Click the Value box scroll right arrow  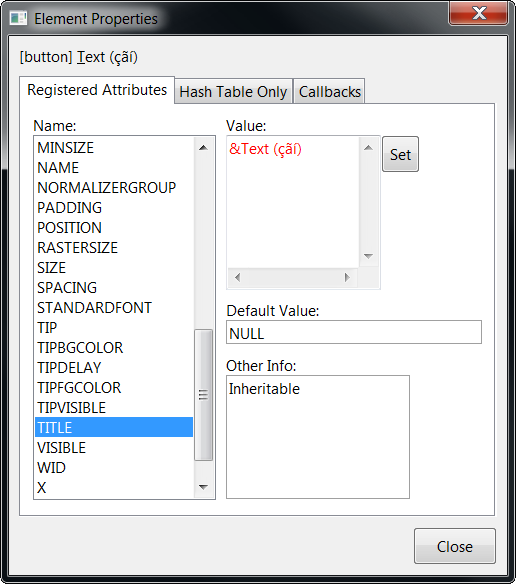click(347, 277)
